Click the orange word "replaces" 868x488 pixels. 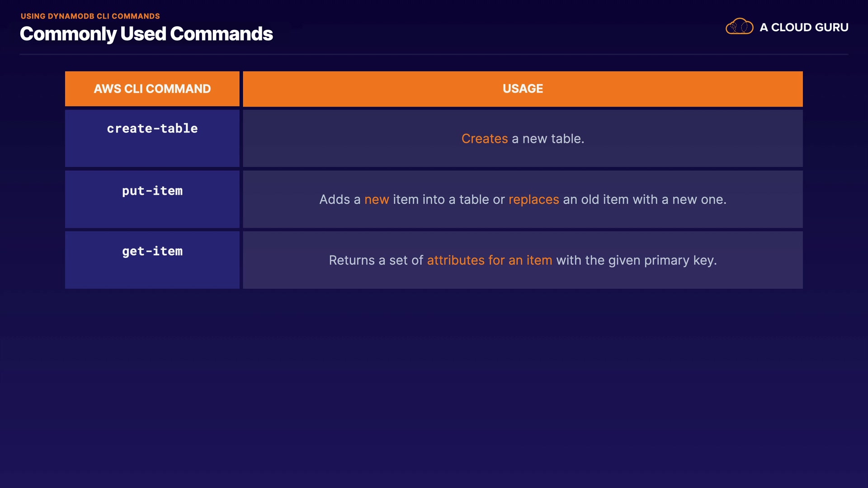click(x=533, y=200)
